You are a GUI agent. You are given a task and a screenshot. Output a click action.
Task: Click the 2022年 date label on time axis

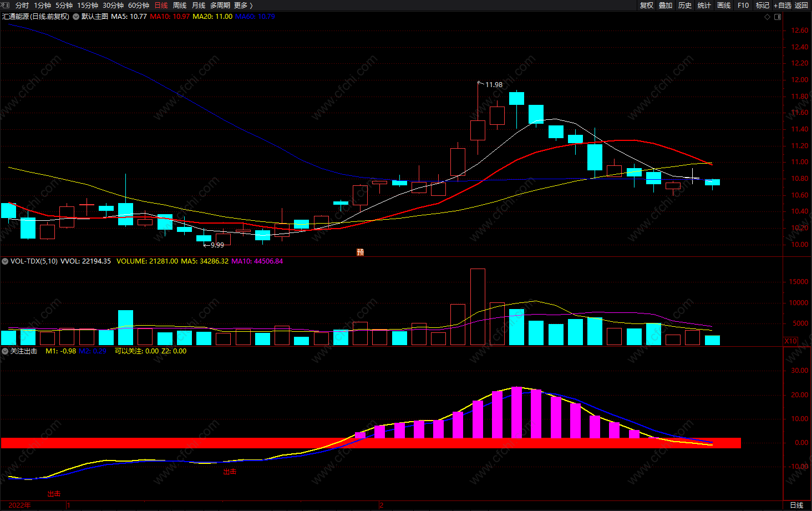pyautogui.click(x=20, y=505)
